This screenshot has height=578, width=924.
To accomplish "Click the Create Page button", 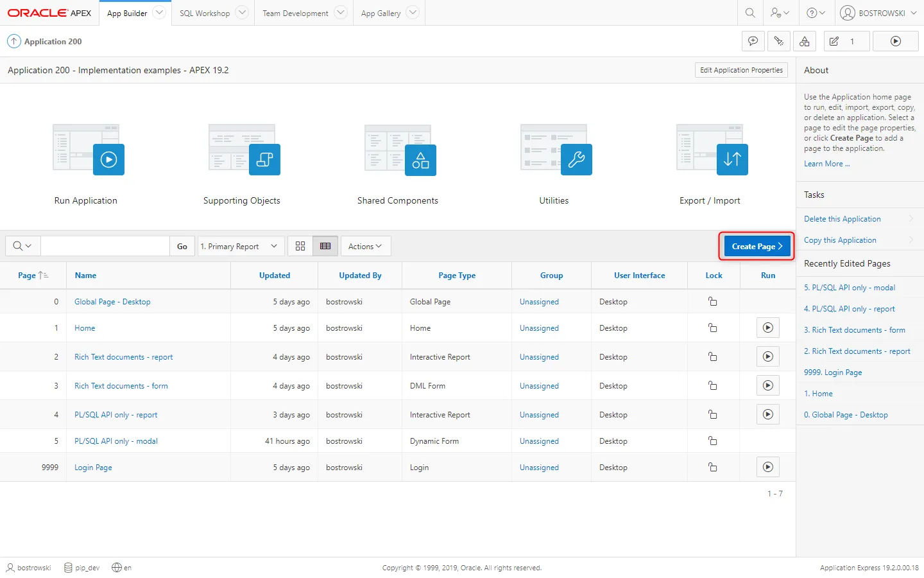I will pos(757,246).
